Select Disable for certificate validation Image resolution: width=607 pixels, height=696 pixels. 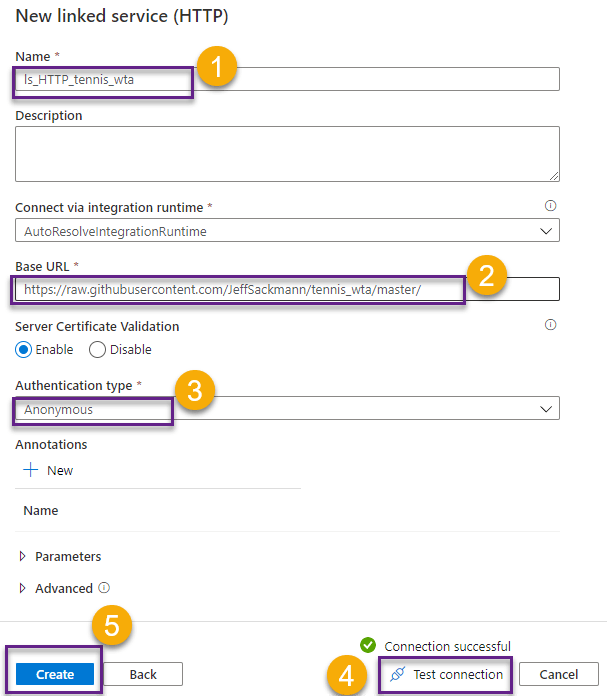pyautogui.click(x=98, y=350)
